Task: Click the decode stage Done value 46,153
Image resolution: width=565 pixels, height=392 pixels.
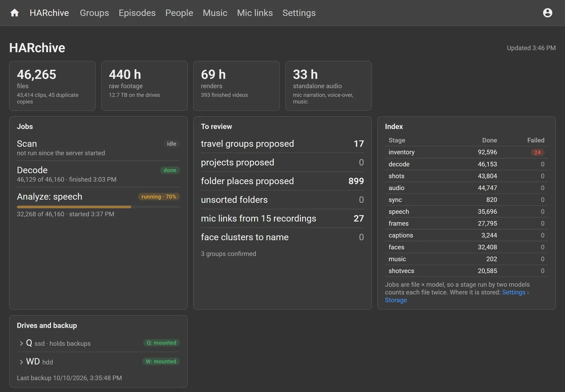Action: click(487, 164)
